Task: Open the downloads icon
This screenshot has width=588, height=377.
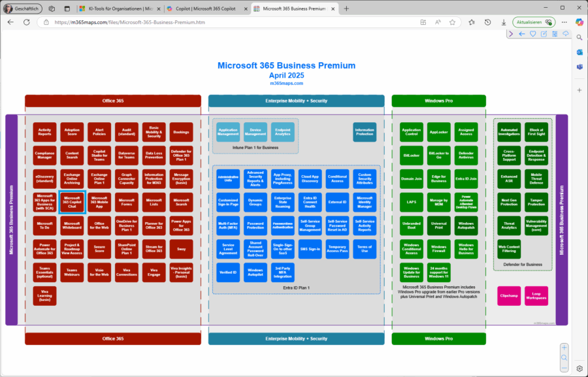Action: [504, 22]
